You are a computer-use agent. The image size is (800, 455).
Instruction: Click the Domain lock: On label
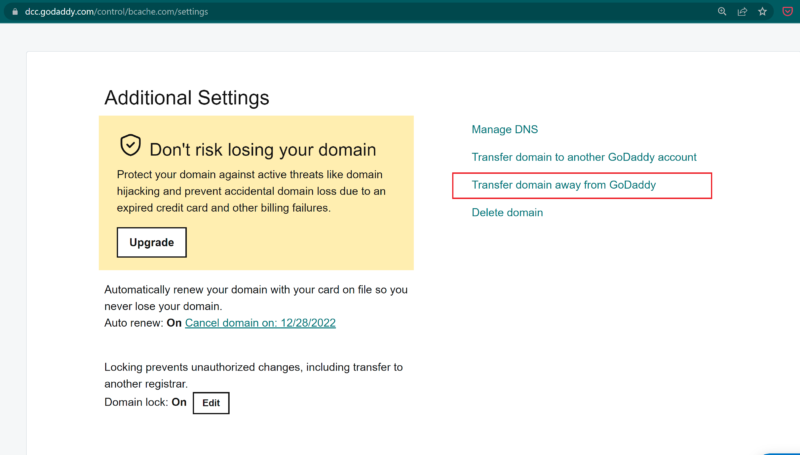pos(145,402)
